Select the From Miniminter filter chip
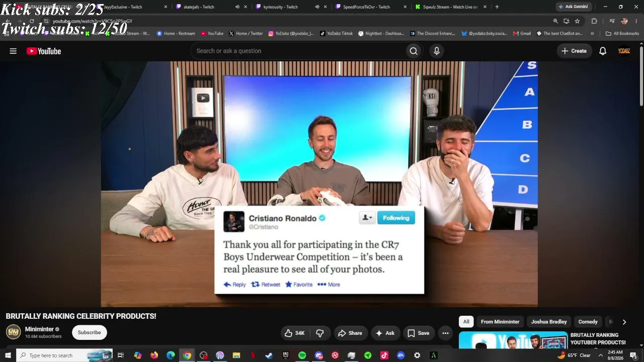644x362 pixels. 500,322
